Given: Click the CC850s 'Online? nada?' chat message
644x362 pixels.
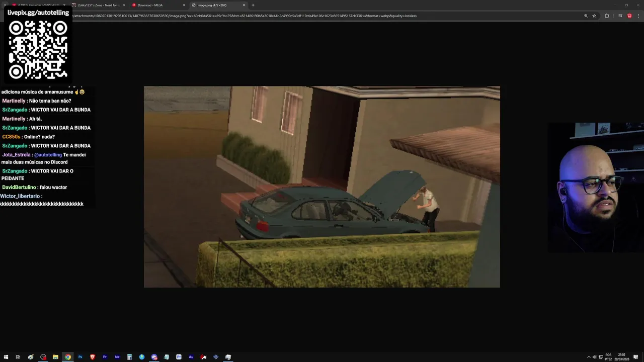Looking at the screenshot, I should [x=28, y=137].
